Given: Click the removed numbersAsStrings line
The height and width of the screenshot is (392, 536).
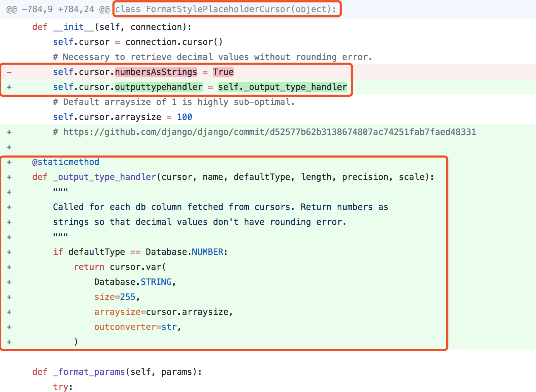Looking at the screenshot, I should (x=143, y=72).
